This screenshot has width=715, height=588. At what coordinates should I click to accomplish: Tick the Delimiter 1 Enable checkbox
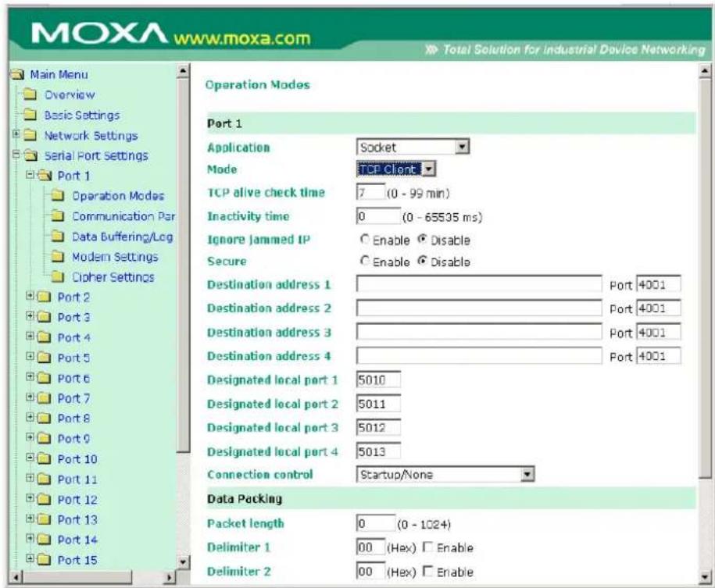427,547
